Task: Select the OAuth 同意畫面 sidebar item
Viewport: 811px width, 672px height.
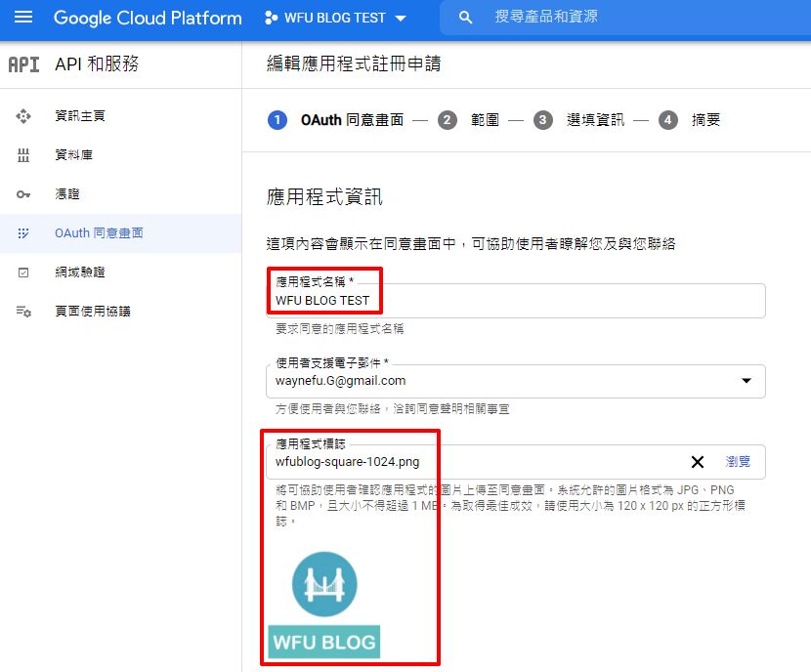Action: click(120, 233)
